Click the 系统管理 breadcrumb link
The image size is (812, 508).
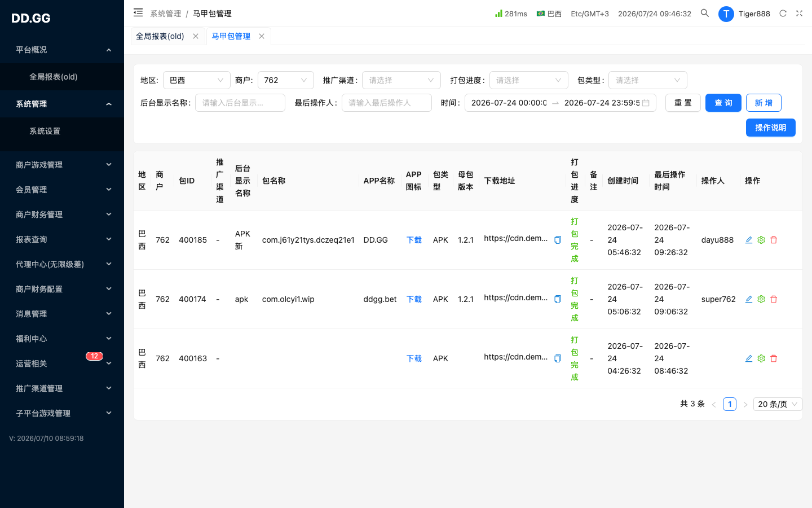166,14
